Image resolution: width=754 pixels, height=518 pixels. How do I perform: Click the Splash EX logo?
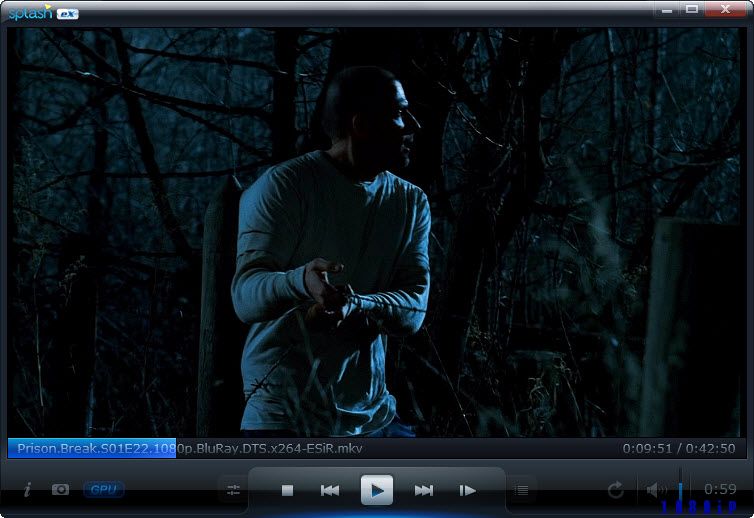(43, 12)
